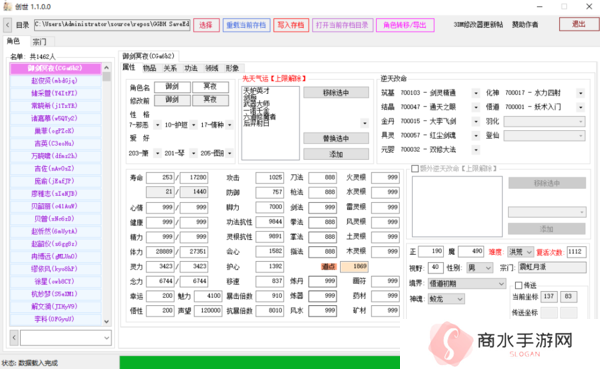
Task: Open the 难度 洪荒 dropdown
Action: 520,252
